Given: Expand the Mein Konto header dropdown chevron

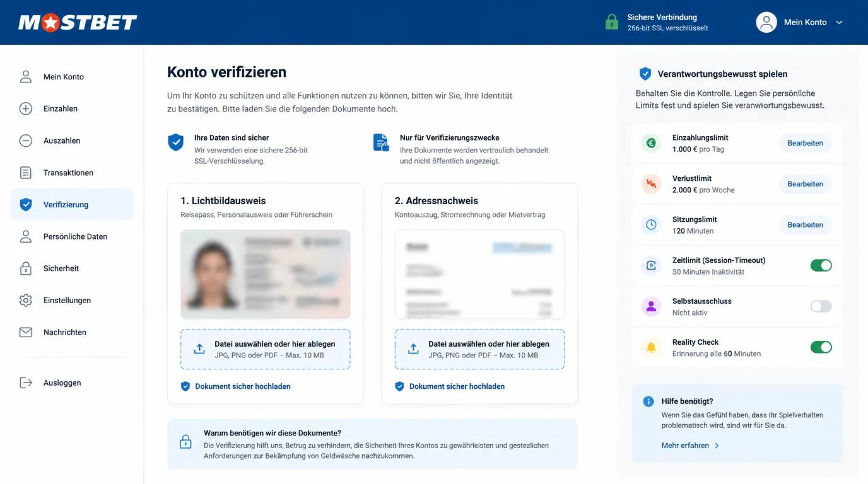Looking at the screenshot, I should click(839, 22).
